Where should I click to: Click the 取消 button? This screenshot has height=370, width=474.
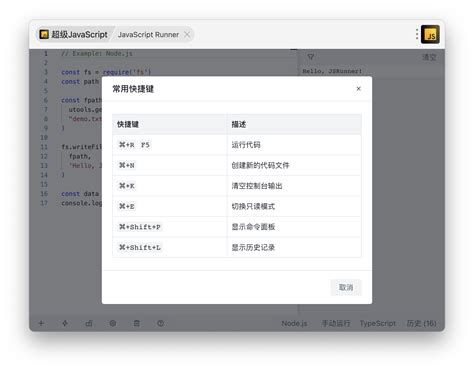pyautogui.click(x=346, y=287)
